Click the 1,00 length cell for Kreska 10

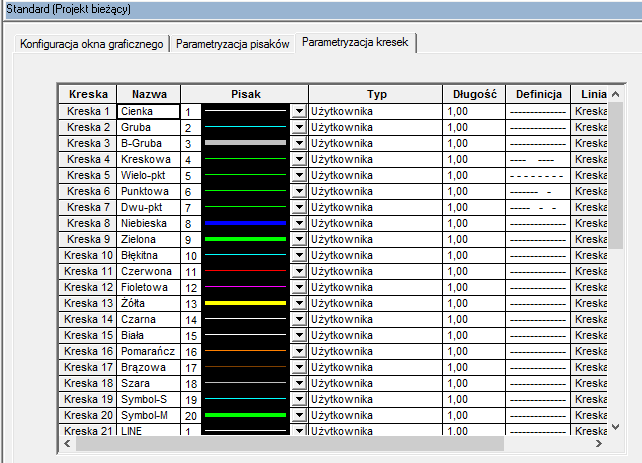475,255
